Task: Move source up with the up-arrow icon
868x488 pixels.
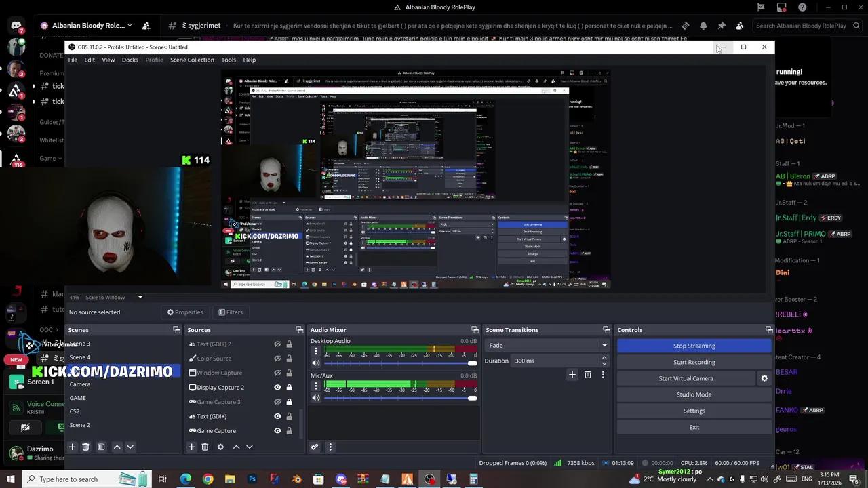Action: (x=236, y=447)
